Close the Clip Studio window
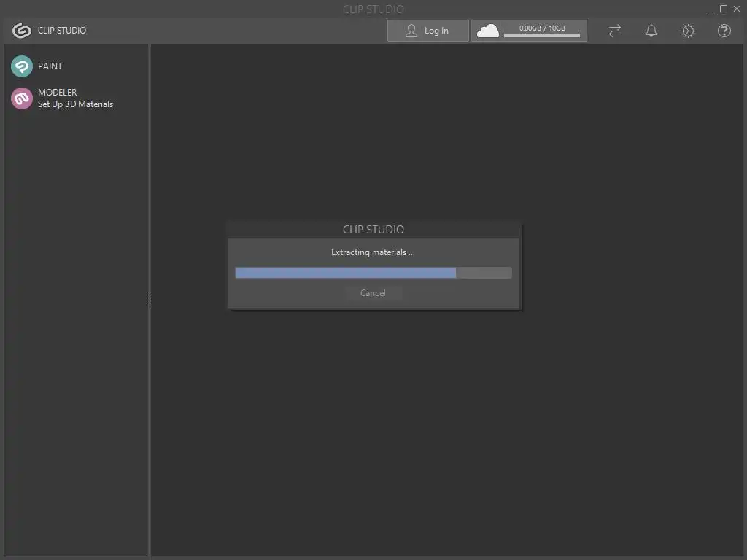The image size is (747, 560). 737,9
